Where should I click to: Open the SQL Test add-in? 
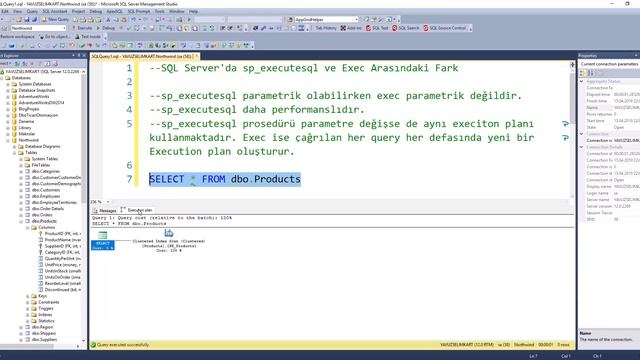377,28
